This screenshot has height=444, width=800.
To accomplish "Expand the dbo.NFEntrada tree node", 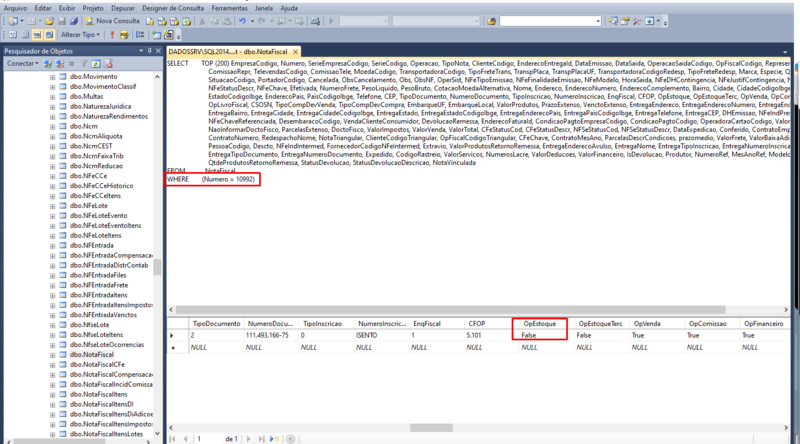I will (x=53, y=245).
